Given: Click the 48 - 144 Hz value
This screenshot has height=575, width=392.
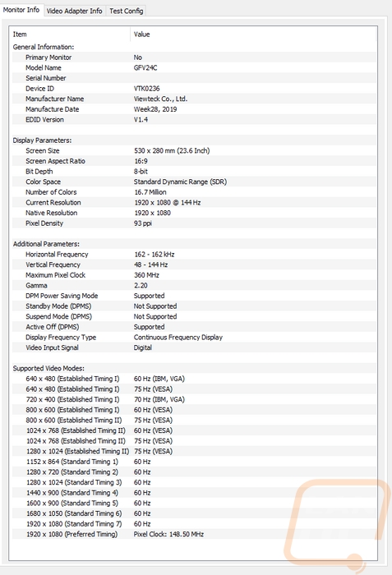Looking at the screenshot, I should click(151, 264).
